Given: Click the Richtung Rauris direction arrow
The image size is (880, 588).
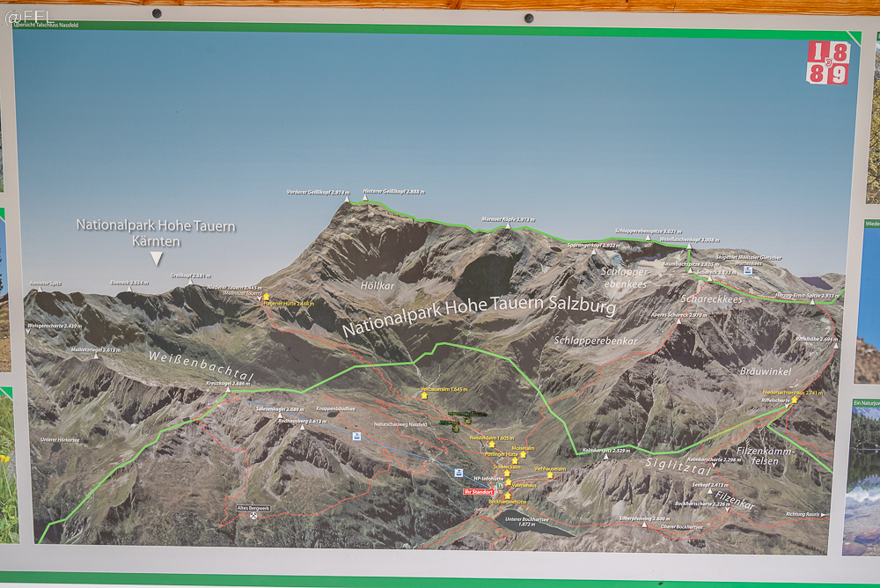Looking at the screenshot, I should 825,513.
